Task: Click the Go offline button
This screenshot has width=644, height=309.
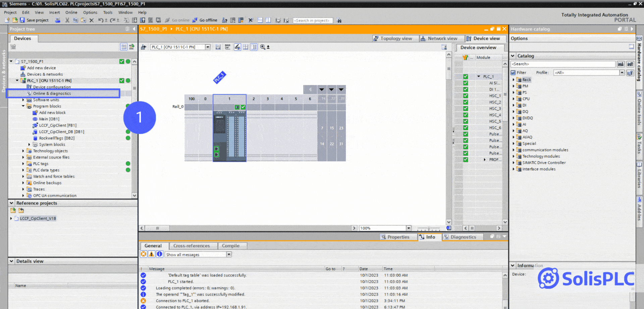Action: [x=205, y=20]
